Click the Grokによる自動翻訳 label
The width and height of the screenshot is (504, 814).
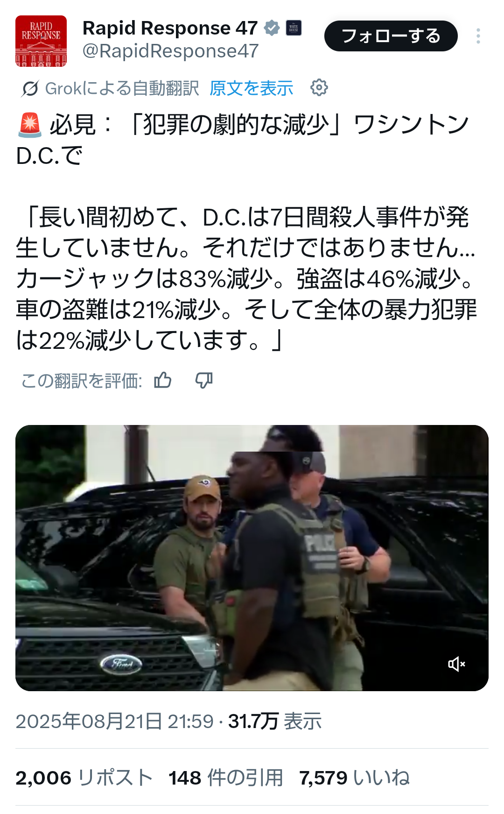(122, 88)
